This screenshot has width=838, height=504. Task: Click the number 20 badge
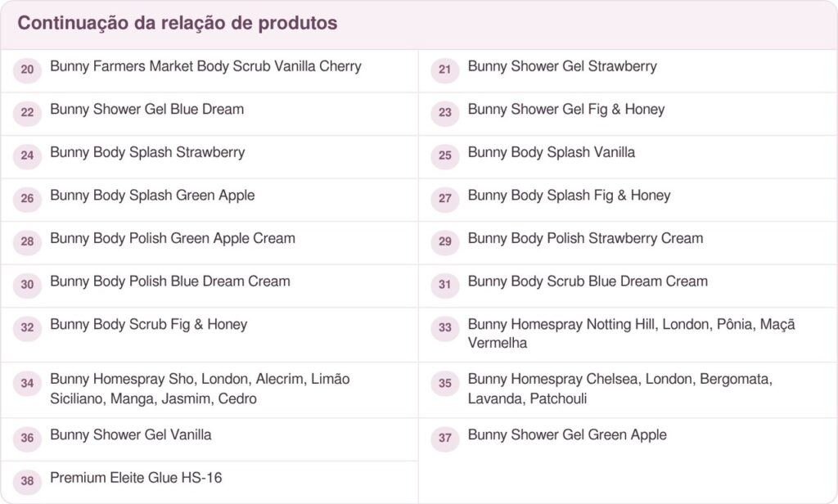(x=27, y=70)
